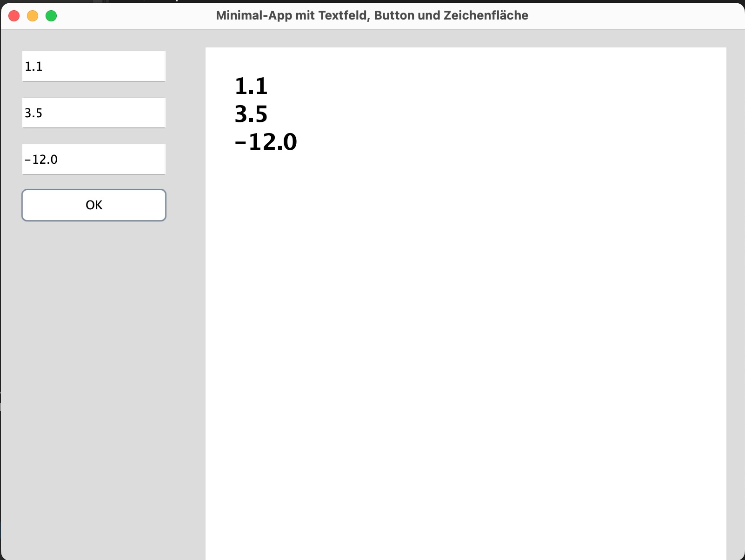Close the window with the red button
The height and width of the screenshot is (560, 745).
(14, 16)
